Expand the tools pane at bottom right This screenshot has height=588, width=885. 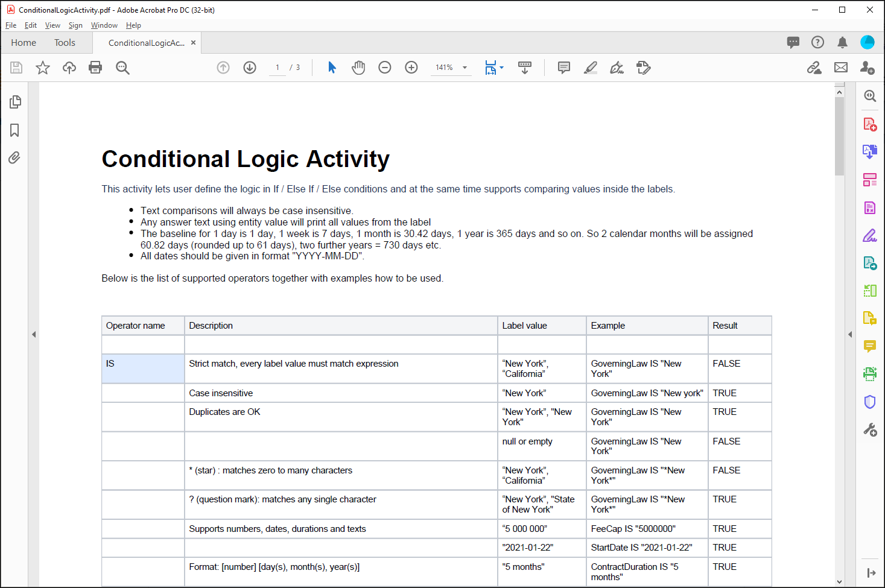point(871,572)
